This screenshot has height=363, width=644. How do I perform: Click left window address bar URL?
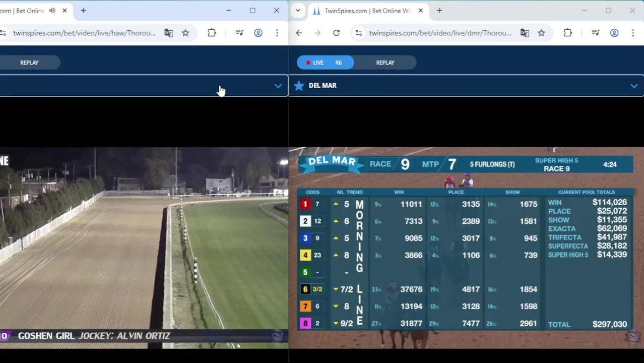[84, 33]
